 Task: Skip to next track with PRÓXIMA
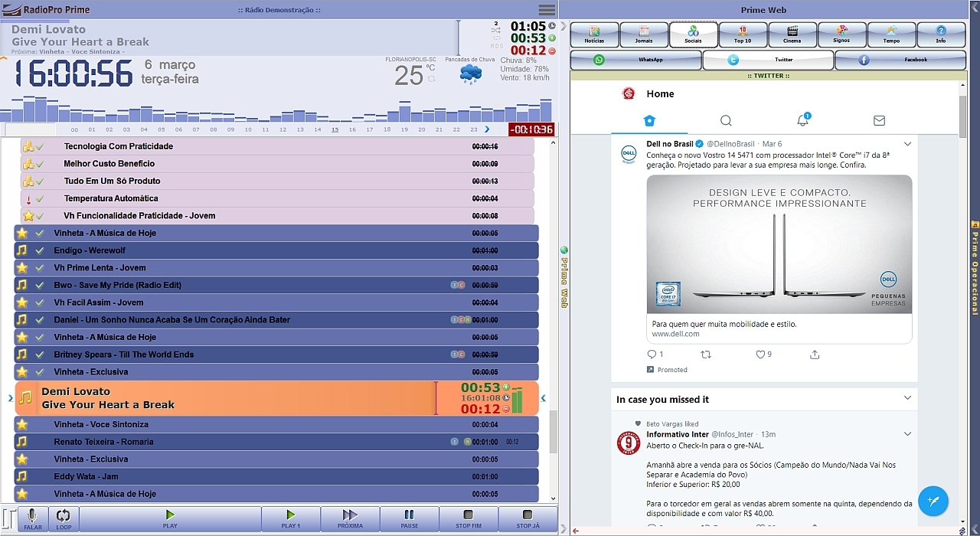(351, 519)
